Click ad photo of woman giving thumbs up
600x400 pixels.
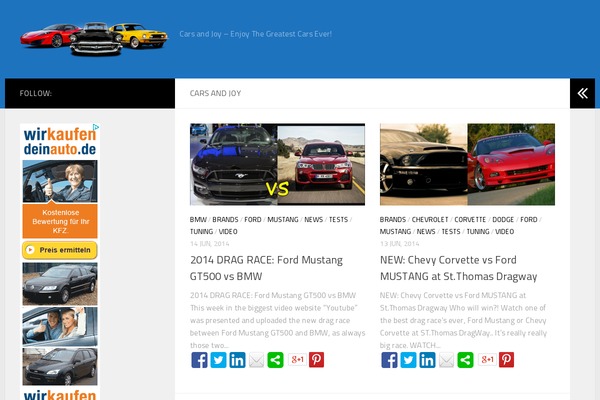pyautogui.click(x=60, y=181)
